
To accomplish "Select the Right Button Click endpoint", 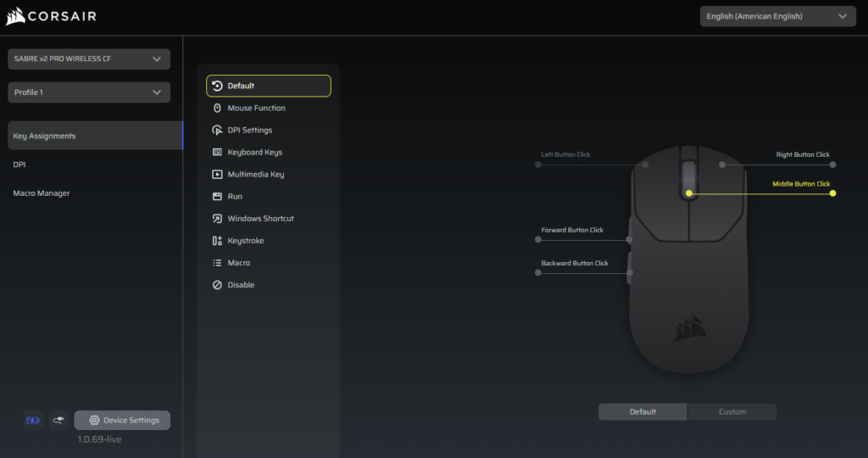I will tap(832, 165).
